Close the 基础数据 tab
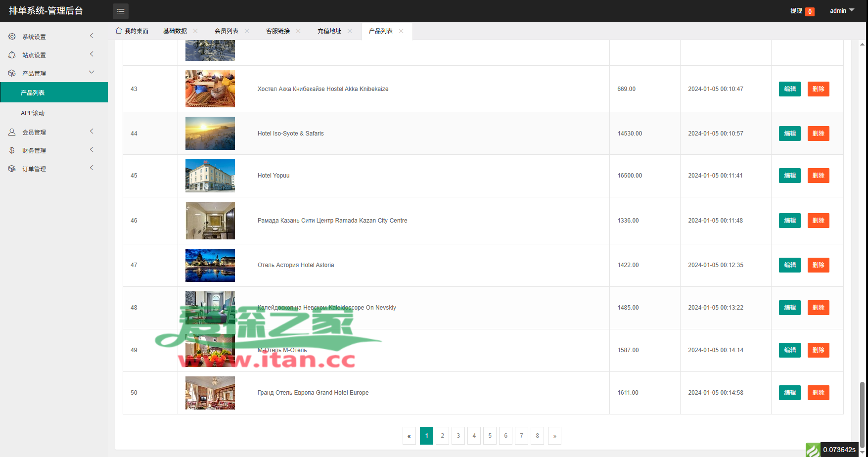 point(195,31)
